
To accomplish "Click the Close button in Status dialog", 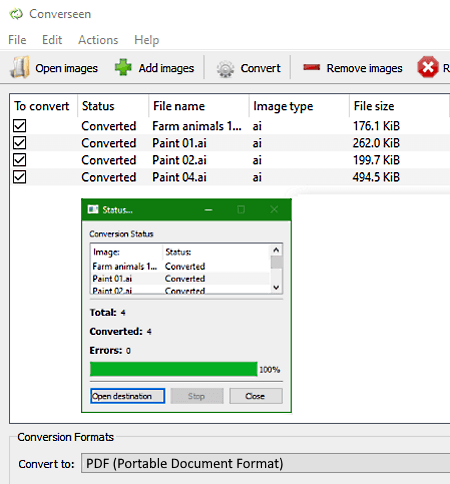I will coord(256,396).
